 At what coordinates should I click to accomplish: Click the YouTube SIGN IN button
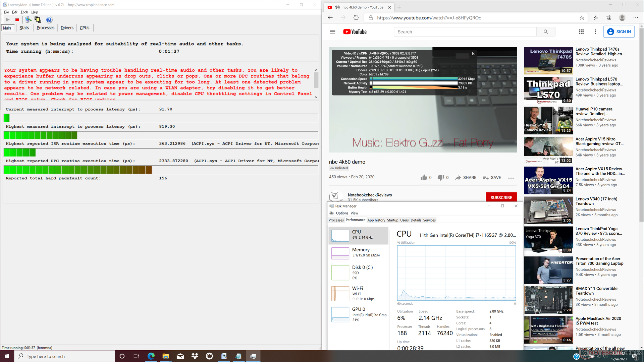coord(619,32)
